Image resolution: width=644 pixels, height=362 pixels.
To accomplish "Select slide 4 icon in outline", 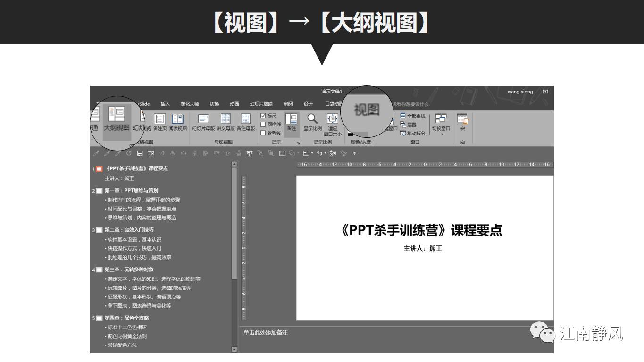I will pyautogui.click(x=99, y=270).
